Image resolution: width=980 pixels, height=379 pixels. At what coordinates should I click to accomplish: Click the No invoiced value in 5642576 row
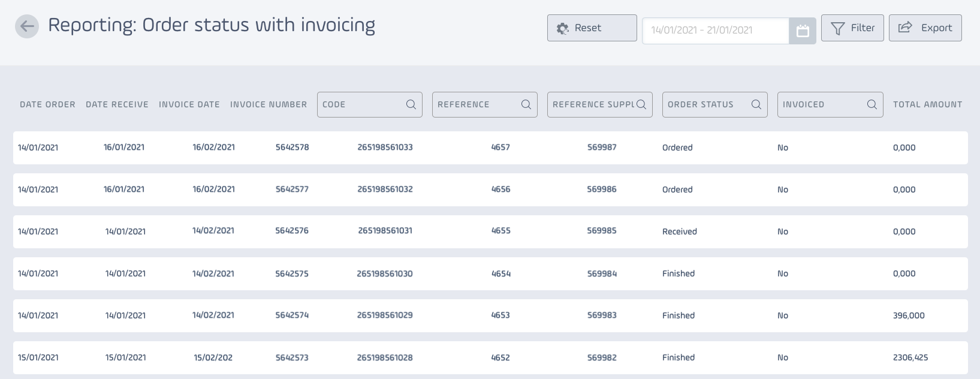click(x=783, y=231)
